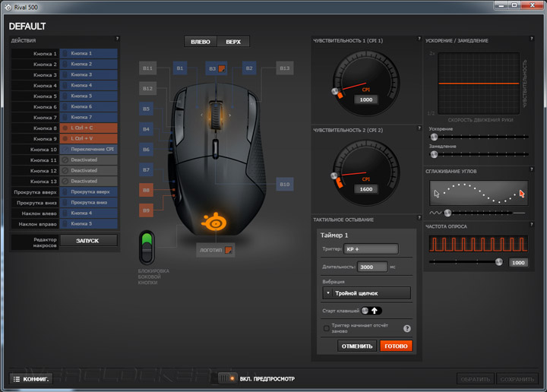Open Наклон влево Кнопка 4 assignment
The image size is (547, 392).
click(88, 213)
